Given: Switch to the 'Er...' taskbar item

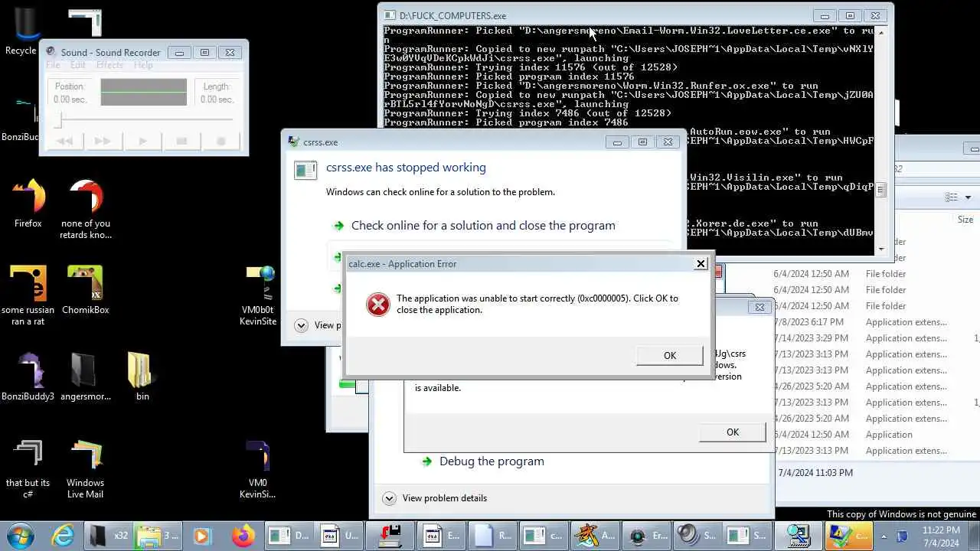Looking at the screenshot, I should [x=645, y=535].
